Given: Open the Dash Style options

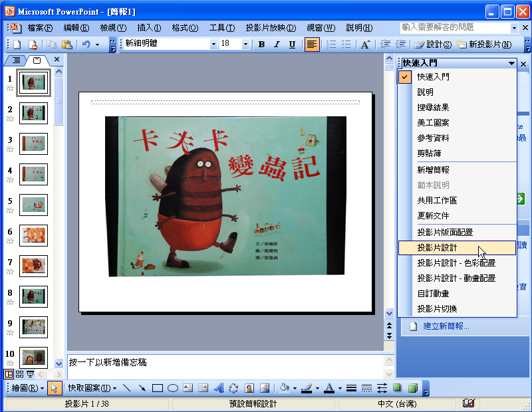Looking at the screenshot, I should click(367, 388).
